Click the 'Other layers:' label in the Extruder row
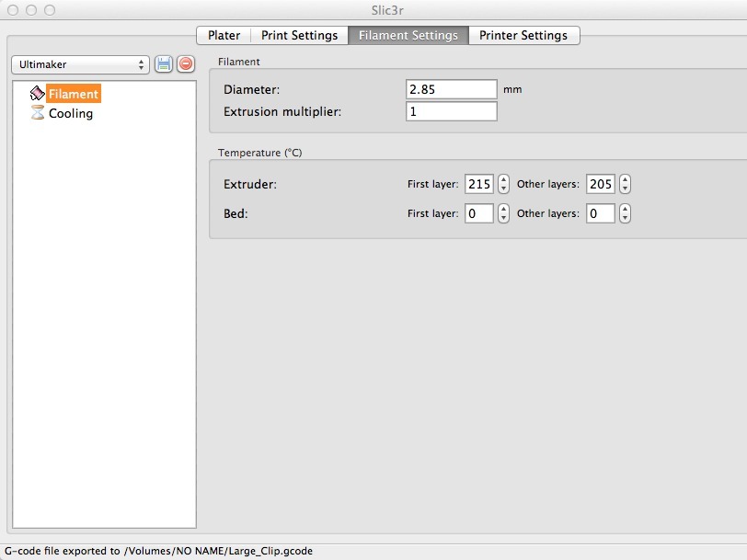 point(548,184)
